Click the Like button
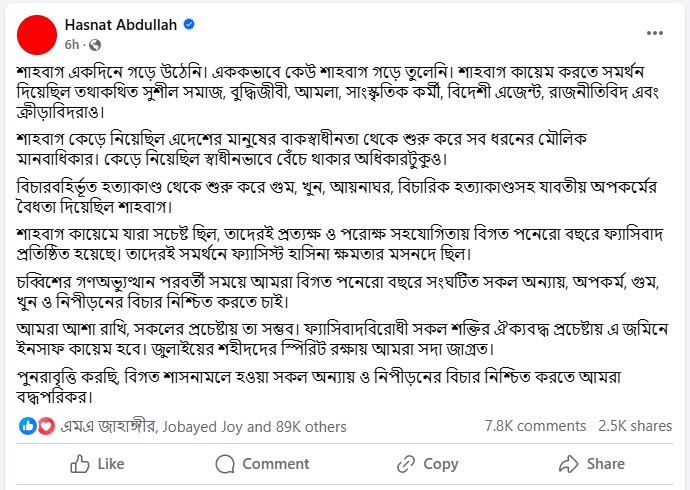This screenshot has width=690, height=490. pos(97,464)
